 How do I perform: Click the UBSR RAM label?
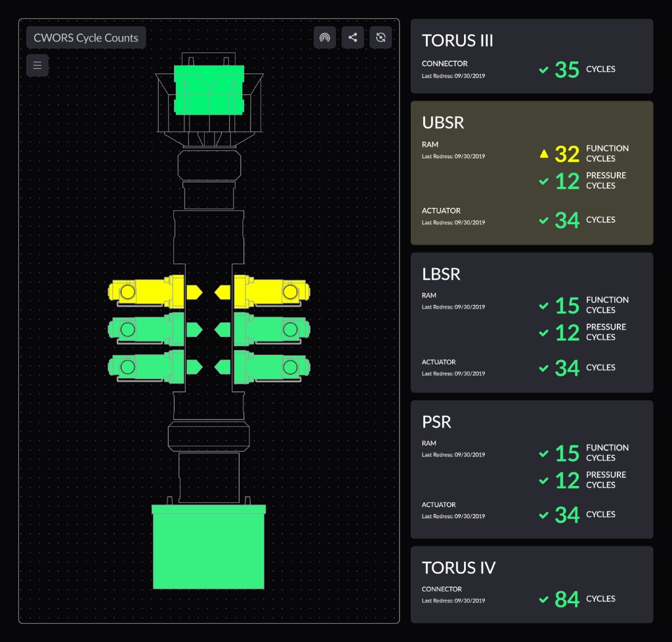point(430,145)
